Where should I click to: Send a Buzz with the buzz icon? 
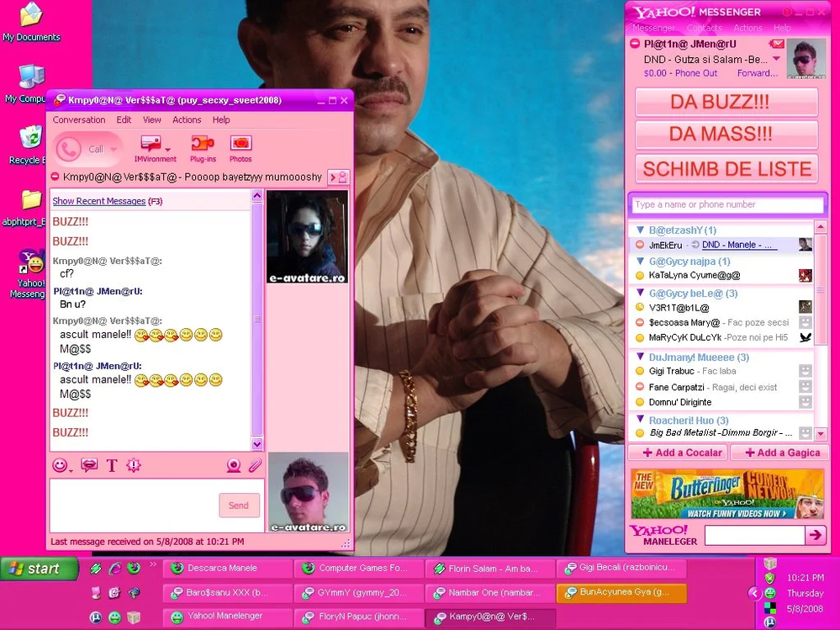pyautogui.click(x=134, y=465)
